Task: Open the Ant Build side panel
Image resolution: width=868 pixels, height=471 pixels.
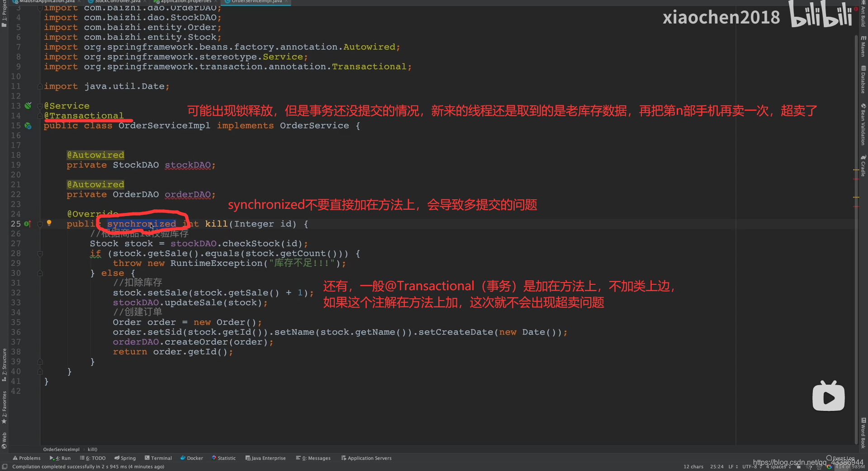Action: tap(863, 14)
